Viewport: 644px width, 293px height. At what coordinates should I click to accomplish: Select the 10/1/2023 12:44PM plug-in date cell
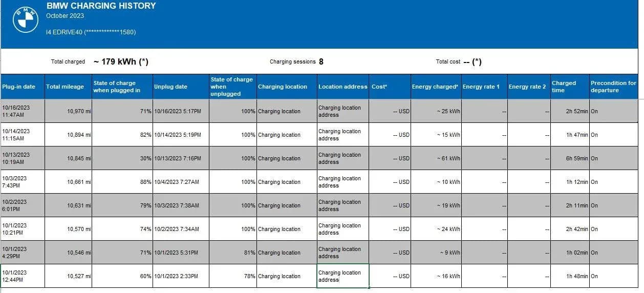click(23, 276)
